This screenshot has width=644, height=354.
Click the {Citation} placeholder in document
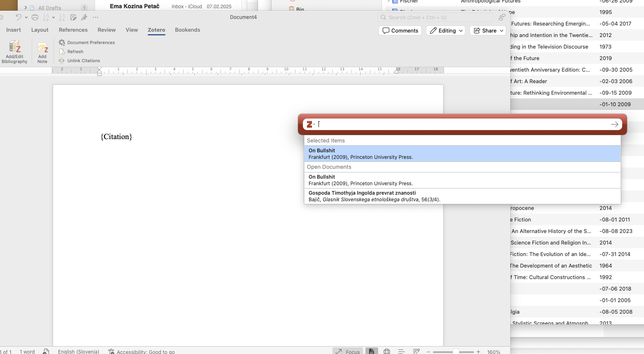[116, 137]
